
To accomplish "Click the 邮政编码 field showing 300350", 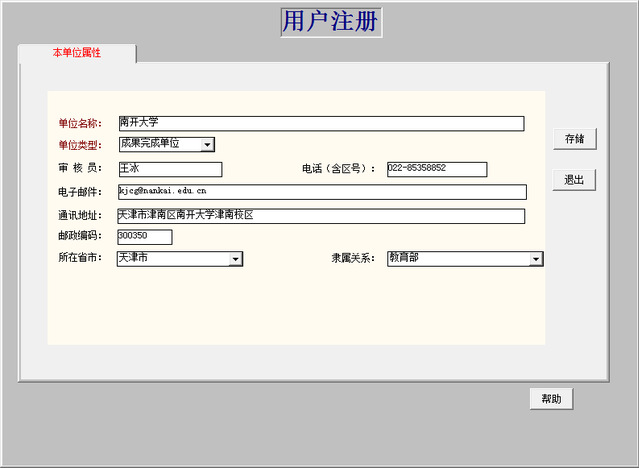I will click(145, 237).
